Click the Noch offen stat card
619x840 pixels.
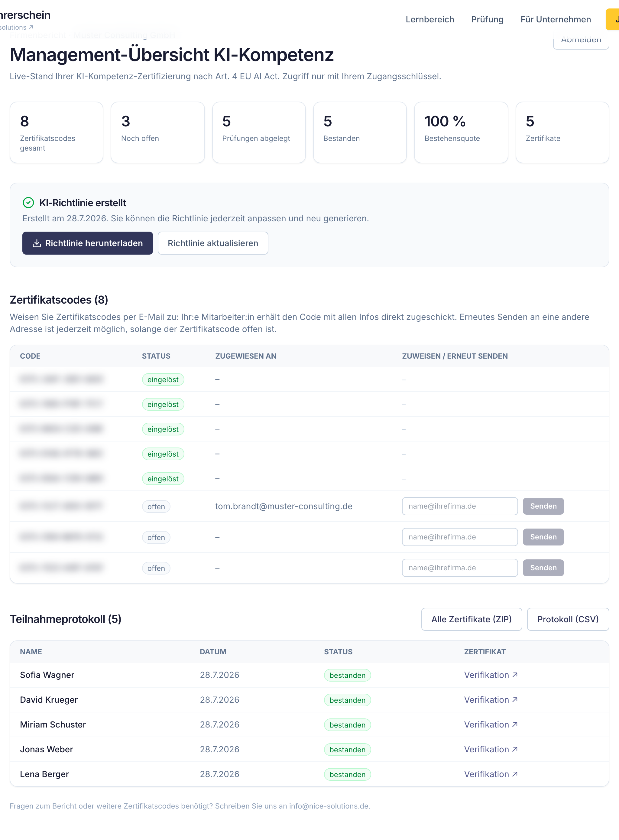pos(158,132)
